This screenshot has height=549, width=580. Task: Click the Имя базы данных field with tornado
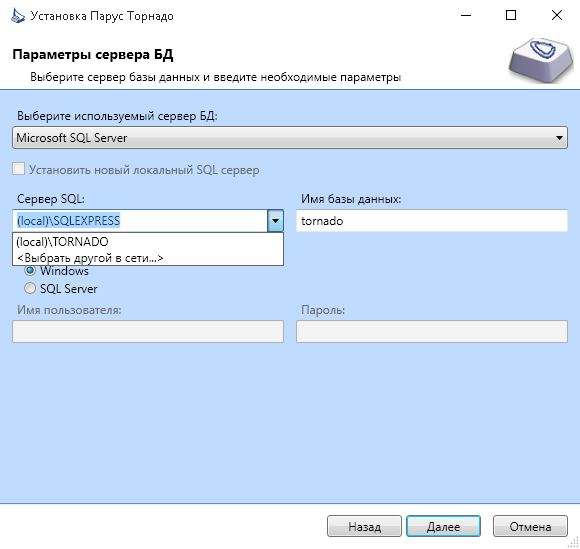[432, 221]
